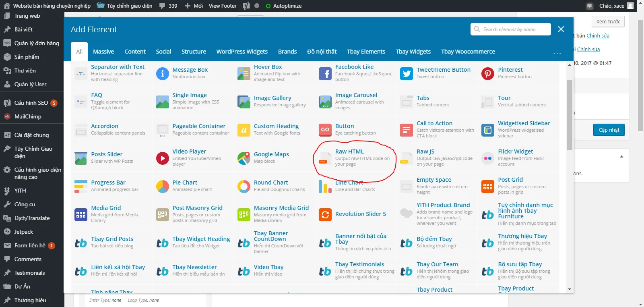Switch to the Content tab
This screenshot has height=307, width=644.
tap(135, 52)
